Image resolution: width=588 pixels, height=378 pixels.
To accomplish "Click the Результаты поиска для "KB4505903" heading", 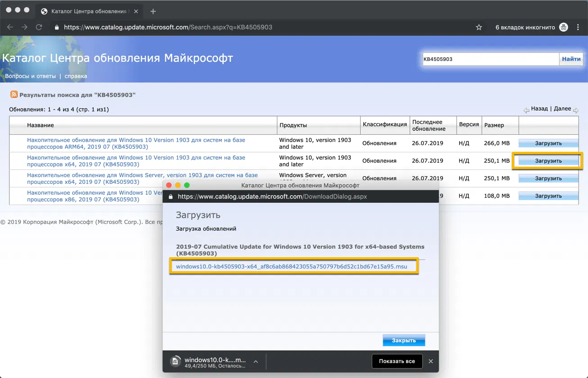I will click(x=77, y=95).
